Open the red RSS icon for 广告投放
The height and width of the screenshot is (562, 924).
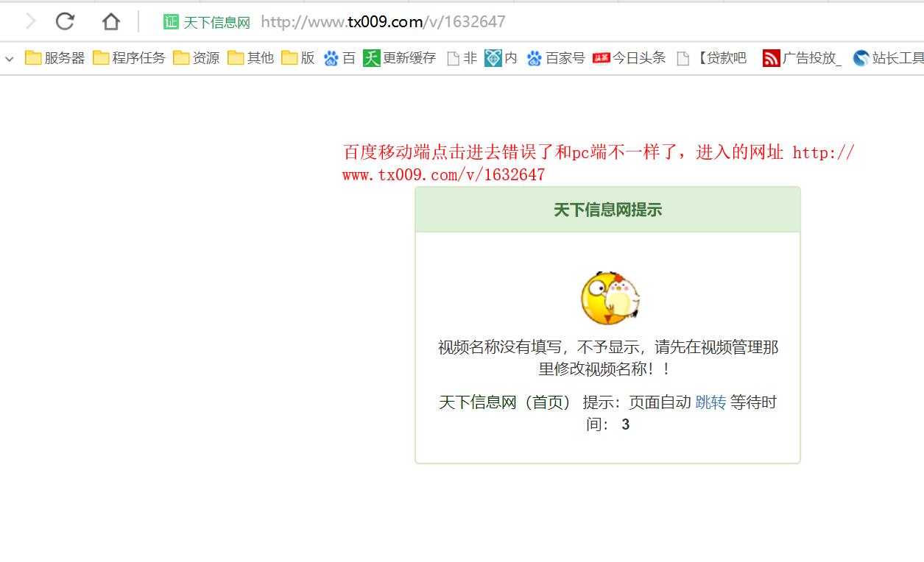pos(771,57)
